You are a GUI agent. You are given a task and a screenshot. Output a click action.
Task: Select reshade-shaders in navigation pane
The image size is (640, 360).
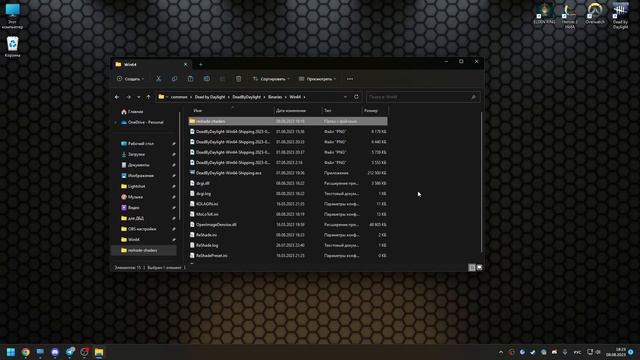[x=144, y=250]
